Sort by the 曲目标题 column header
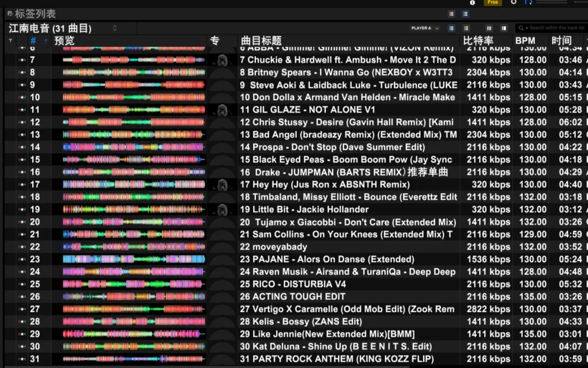The height and width of the screenshot is (368, 588). pos(261,40)
